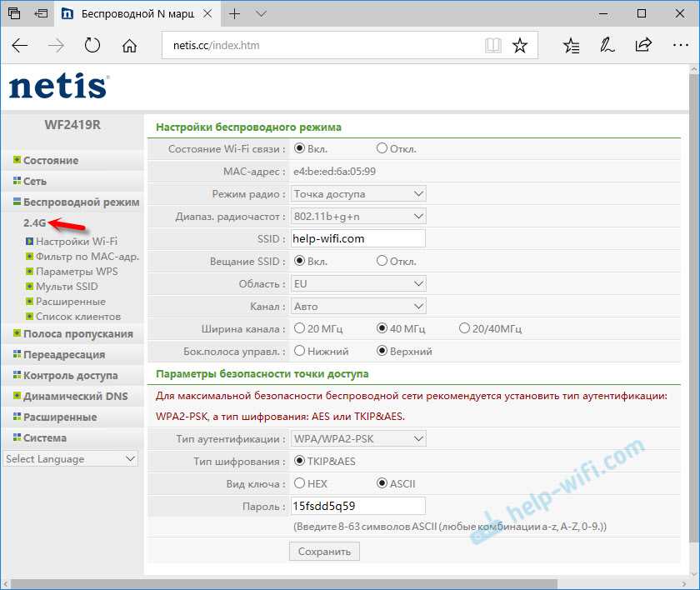Image resolution: width=700 pixels, height=590 pixels.
Task: Open new tab with plus icon
Action: [x=234, y=14]
